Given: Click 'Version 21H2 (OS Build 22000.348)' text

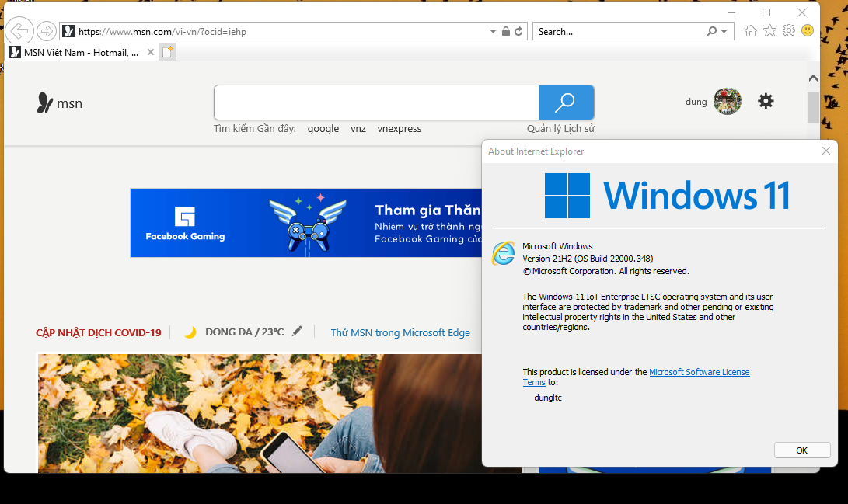Looking at the screenshot, I should (588, 258).
